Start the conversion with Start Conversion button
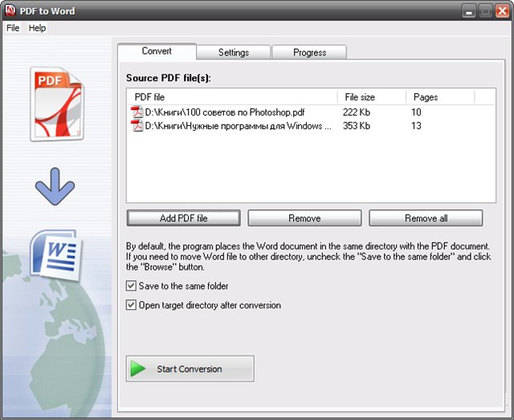 190,369
